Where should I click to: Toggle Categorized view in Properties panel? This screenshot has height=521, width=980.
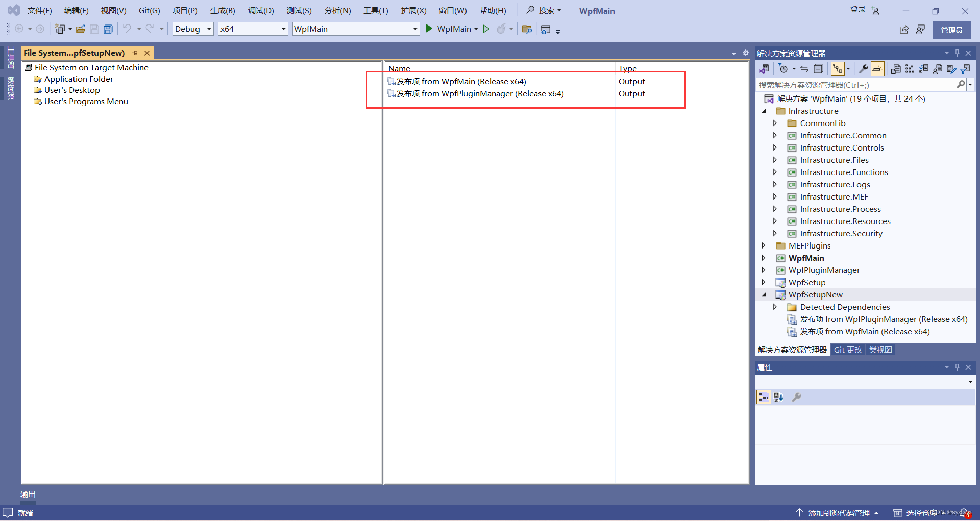pos(764,397)
